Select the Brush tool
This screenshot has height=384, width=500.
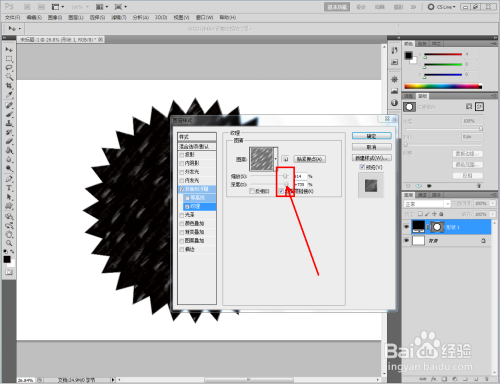[x=9, y=114]
